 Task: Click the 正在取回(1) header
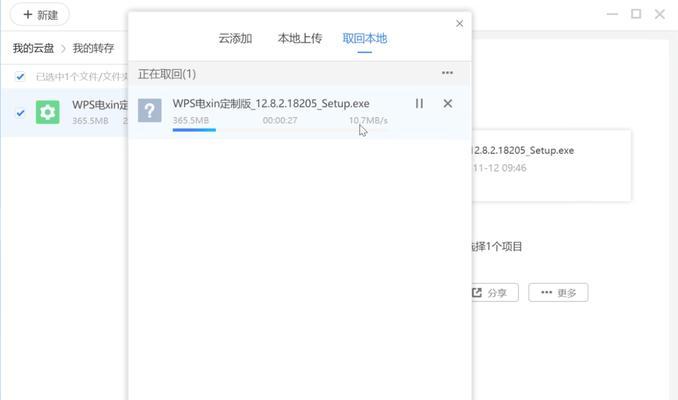[167, 74]
